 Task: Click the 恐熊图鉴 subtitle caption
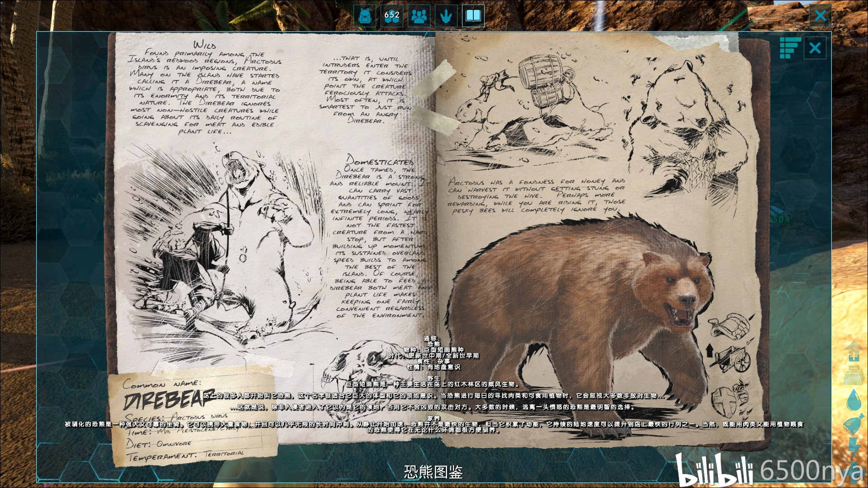click(x=433, y=472)
